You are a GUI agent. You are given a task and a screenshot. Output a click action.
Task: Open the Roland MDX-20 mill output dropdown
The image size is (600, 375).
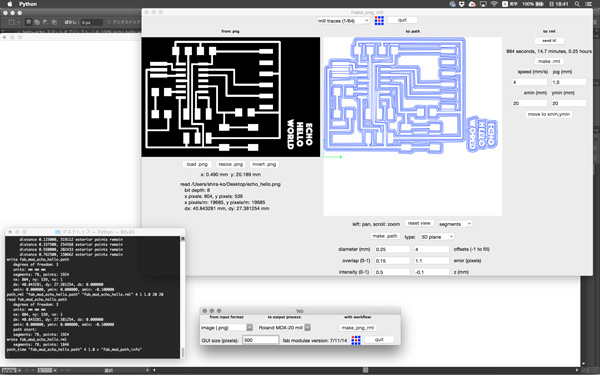[284, 328]
